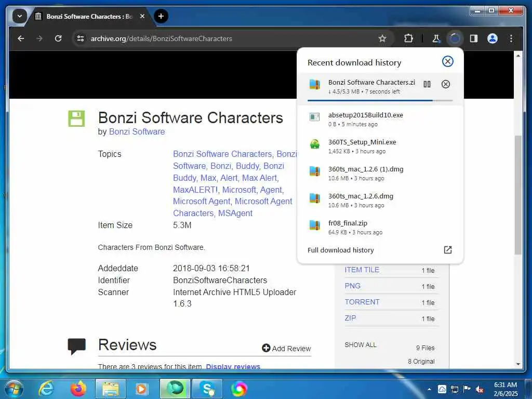Screen dimensions: 532x399
Task: Click the Reviews speech bubble icon
Action: [77, 347]
